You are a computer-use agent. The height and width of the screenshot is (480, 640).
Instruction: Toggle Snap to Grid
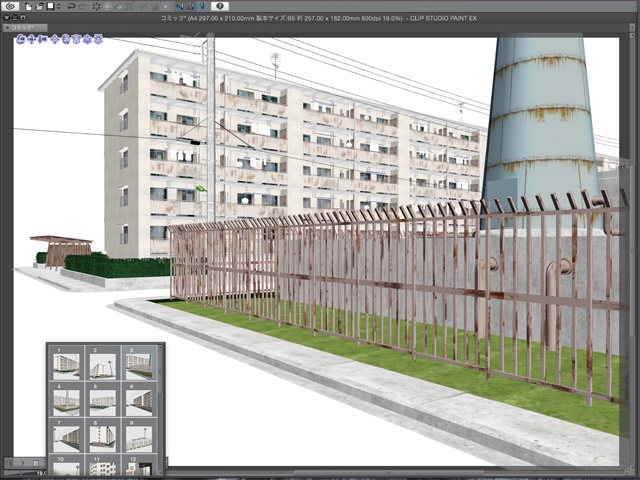(202, 7)
